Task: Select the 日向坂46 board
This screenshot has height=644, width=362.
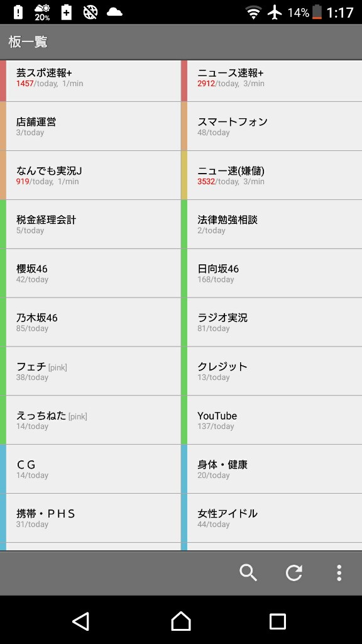Action: (x=275, y=273)
